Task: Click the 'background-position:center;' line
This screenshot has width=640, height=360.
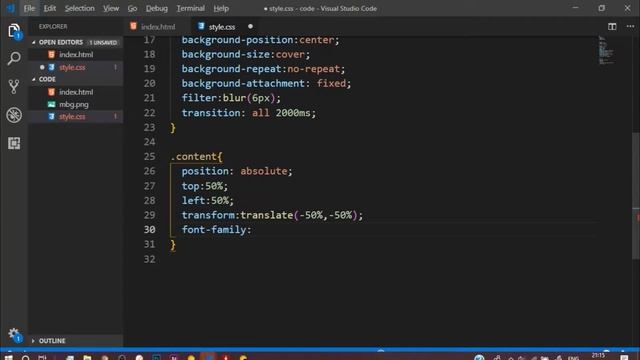Action: (x=260, y=40)
